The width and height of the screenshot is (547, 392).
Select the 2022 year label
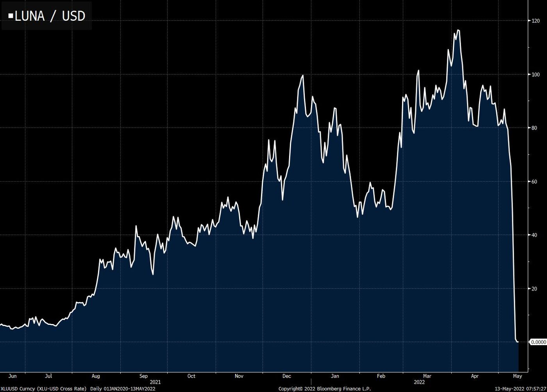(419, 382)
